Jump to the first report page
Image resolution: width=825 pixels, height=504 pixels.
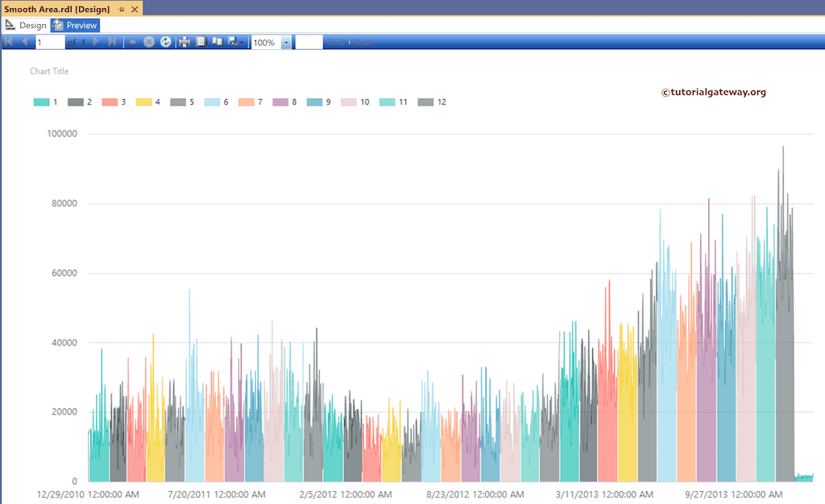click(10, 42)
